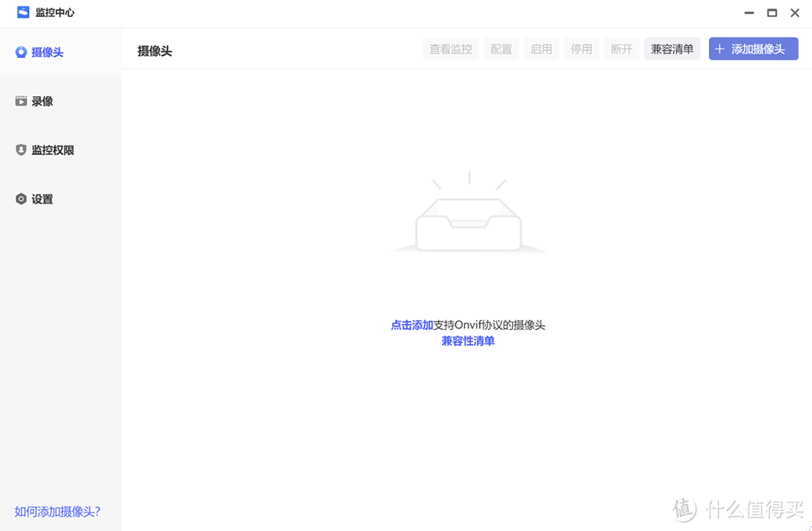Click the blue 添加摄像头 button
This screenshot has height=531, width=812.
(753, 49)
